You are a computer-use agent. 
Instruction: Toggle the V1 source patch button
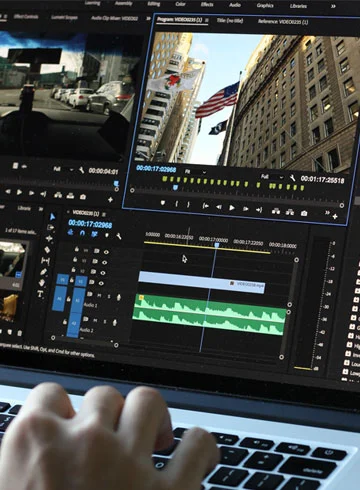pos(62,280)
